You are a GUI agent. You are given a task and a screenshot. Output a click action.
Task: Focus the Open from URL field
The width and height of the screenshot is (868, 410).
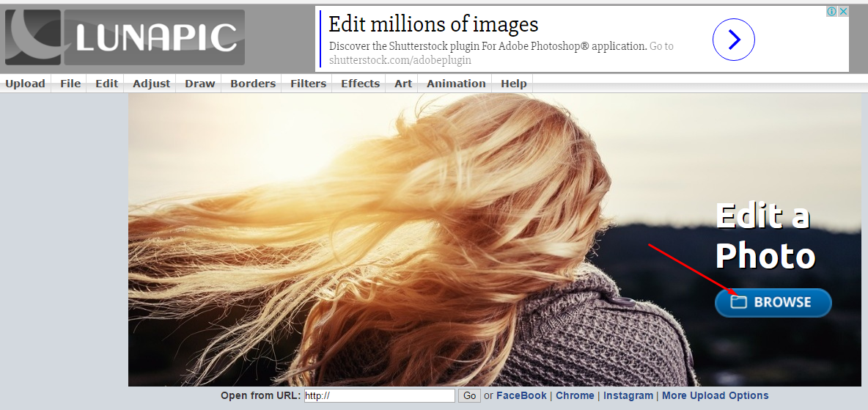379,395
